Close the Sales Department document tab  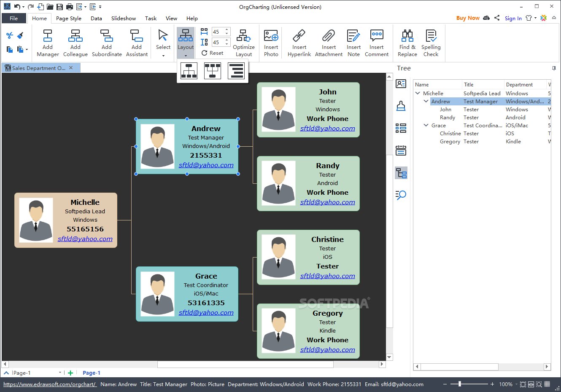[71, 68]
